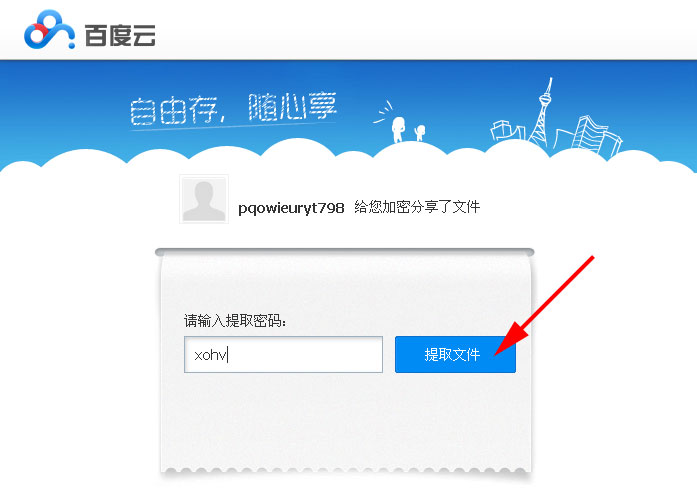Click the 自由存，随心享 banner slogan
Screen dimensions: 697x492
pyautogui.click(x=233, y=108)
